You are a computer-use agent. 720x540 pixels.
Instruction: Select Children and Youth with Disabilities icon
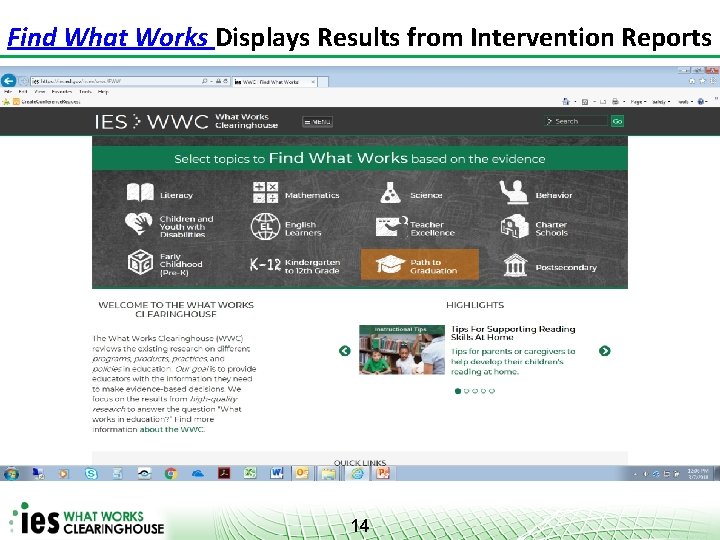pos(139,224)
